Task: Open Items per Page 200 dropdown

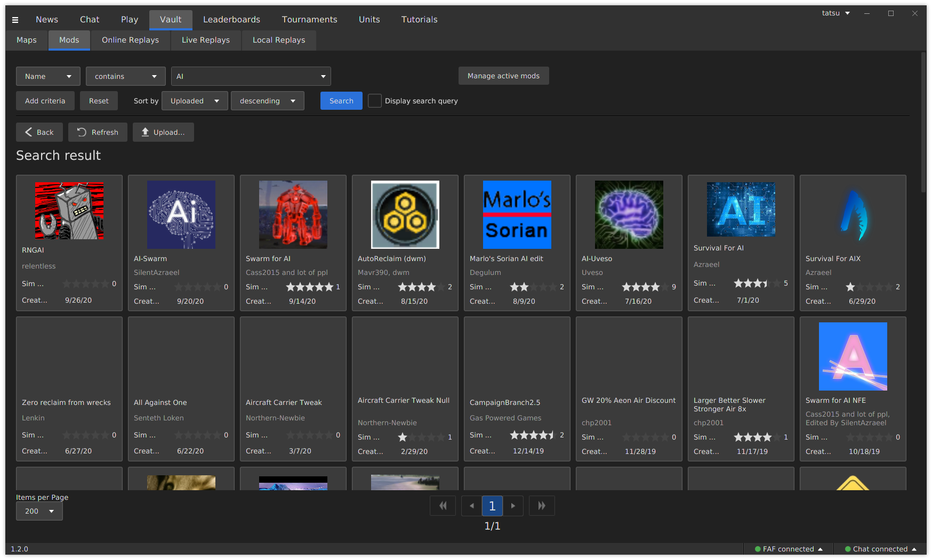Action: coord(39,511)
